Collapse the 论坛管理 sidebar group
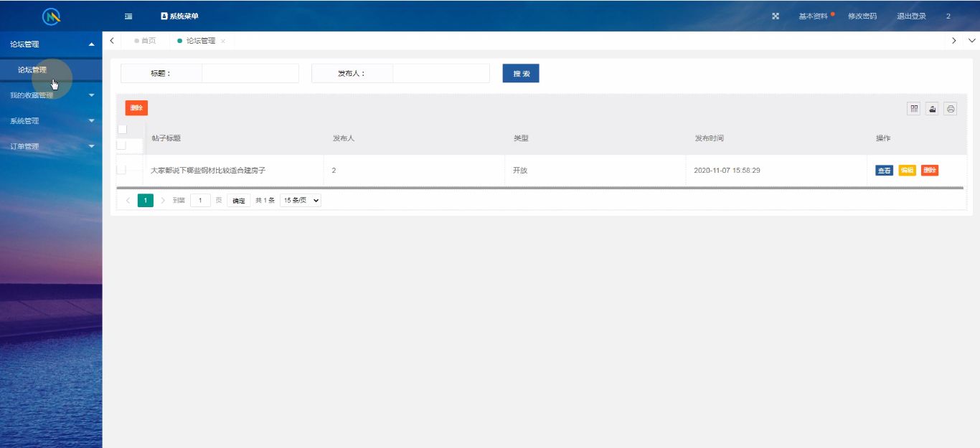The height and width of the screenshot is (448, 980). tap(51, 44)
